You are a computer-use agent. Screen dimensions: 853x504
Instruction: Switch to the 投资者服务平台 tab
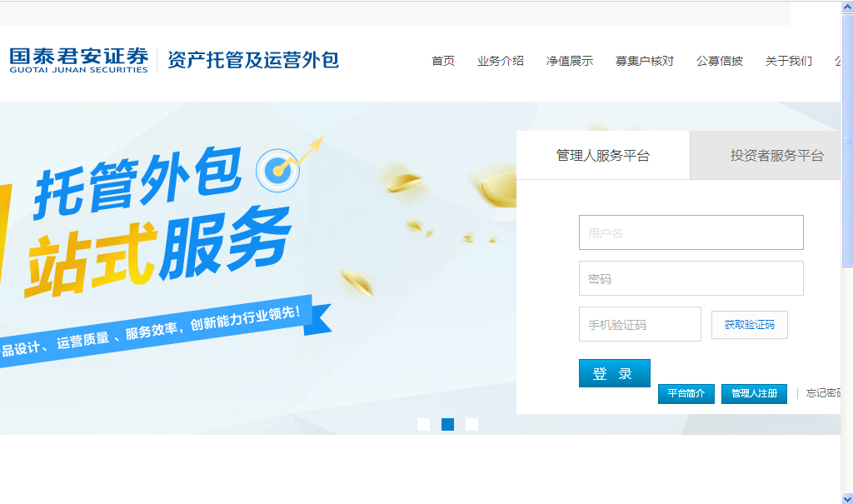click(x=766, y=156)
